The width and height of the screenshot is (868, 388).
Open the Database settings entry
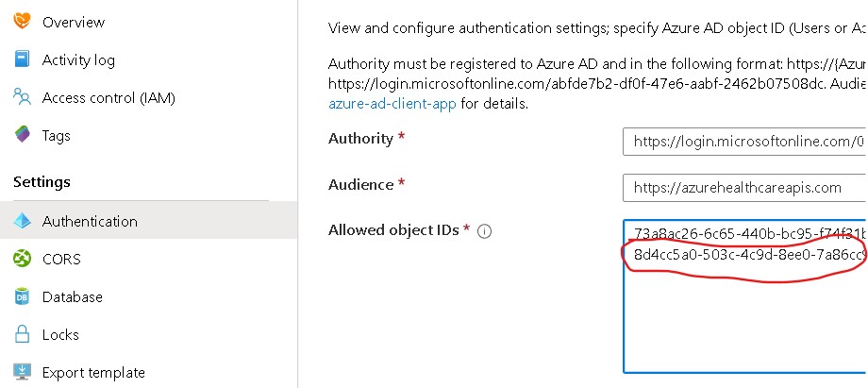(x=73, y=297)
